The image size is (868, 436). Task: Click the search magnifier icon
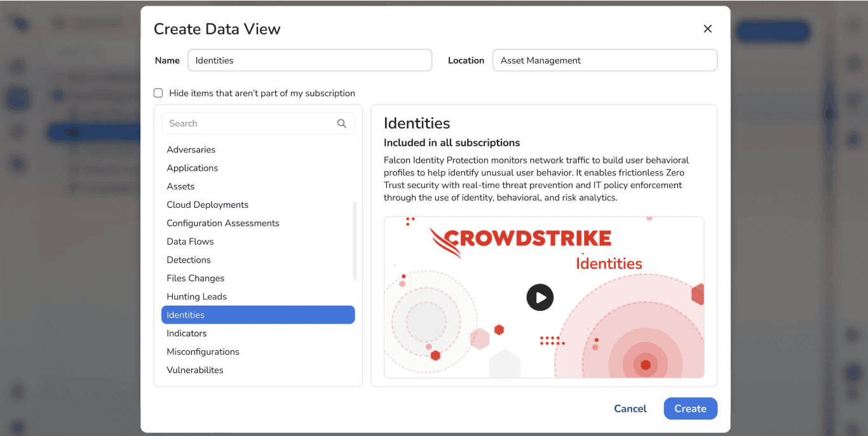[x=341, y=123]
